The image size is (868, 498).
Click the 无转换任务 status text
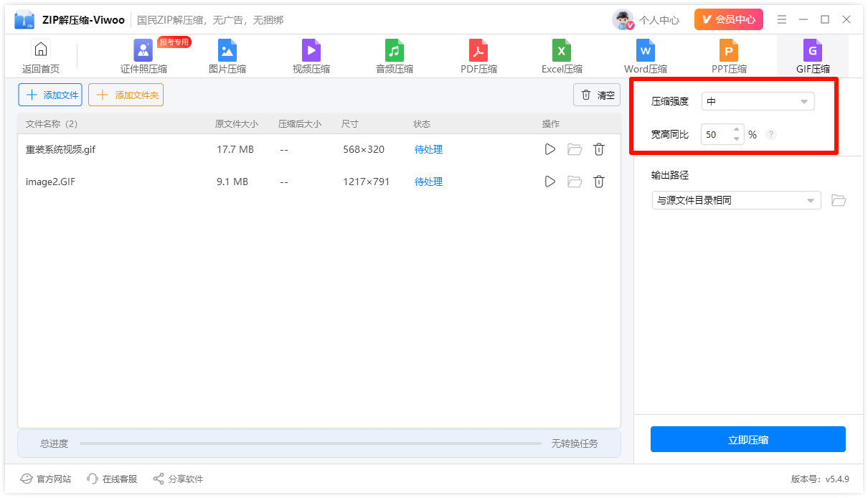[575, 443]
